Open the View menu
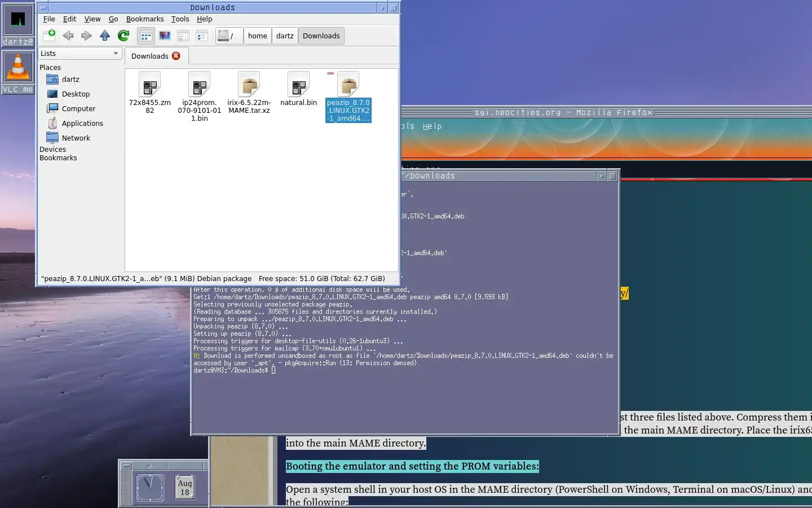Viewport: 812px width, 508px height. coord(92,19)
